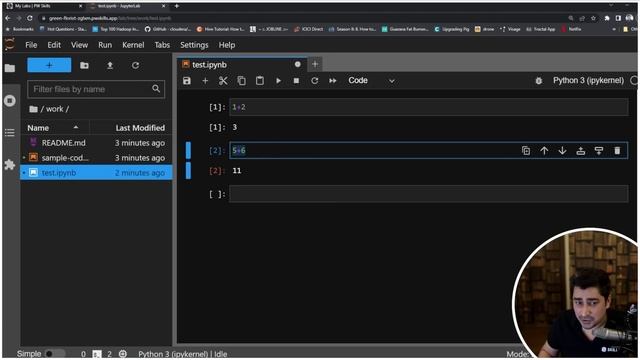Refresh the file browser list

point(135,65)
